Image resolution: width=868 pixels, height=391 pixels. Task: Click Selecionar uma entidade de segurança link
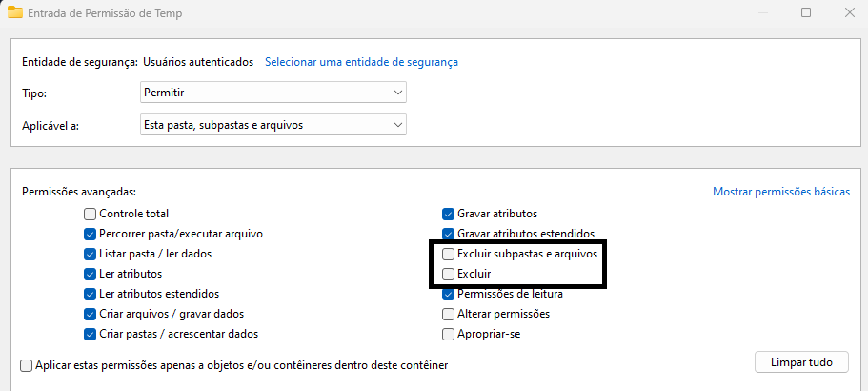(361, 62)
